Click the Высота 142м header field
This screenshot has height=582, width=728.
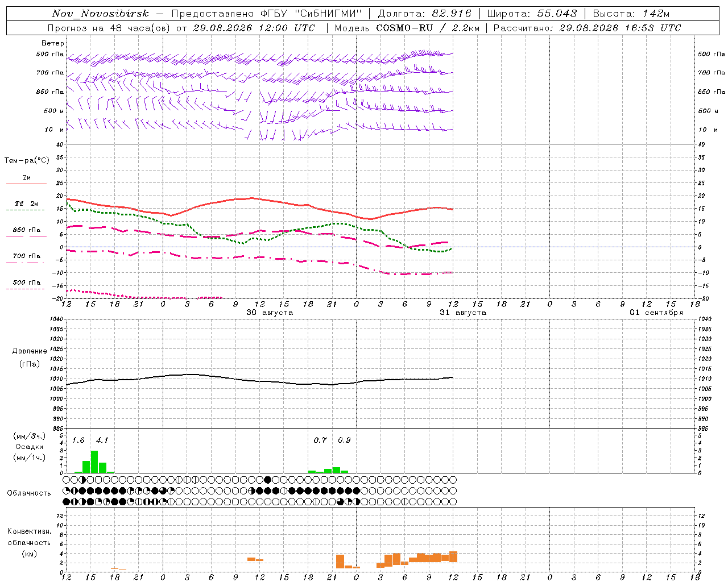tap(631, 14)
